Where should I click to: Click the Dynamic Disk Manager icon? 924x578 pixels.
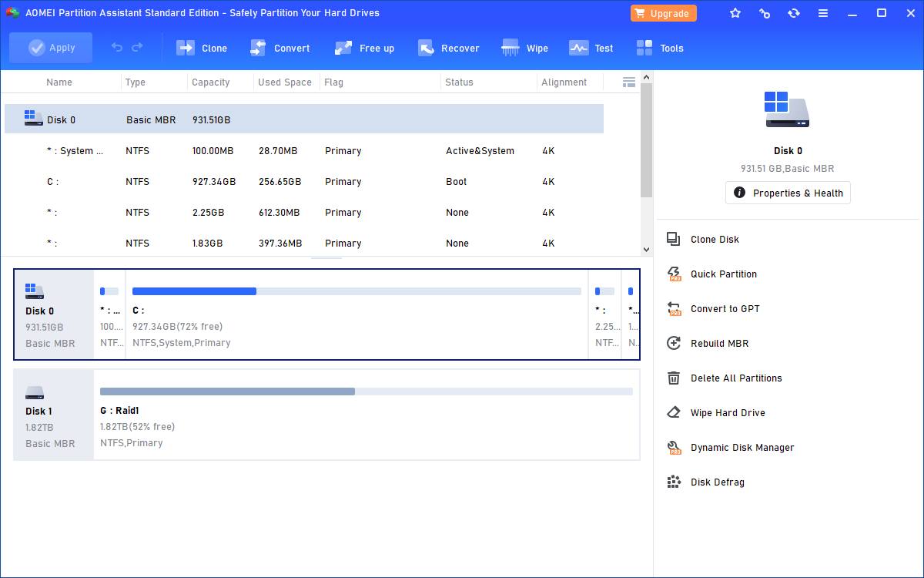click(x=674, y=447)
